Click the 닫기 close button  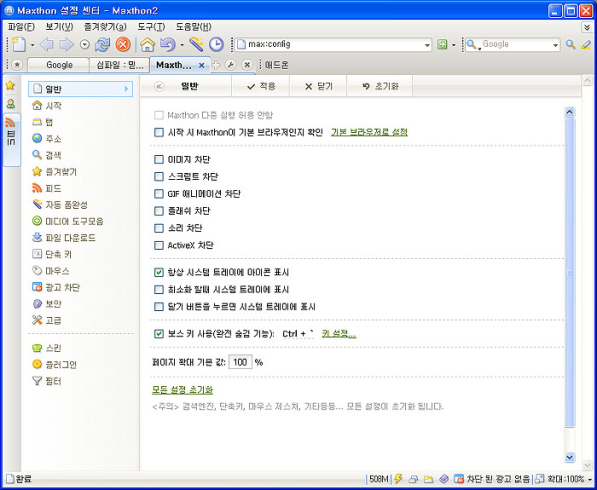(x=319, y=86)
